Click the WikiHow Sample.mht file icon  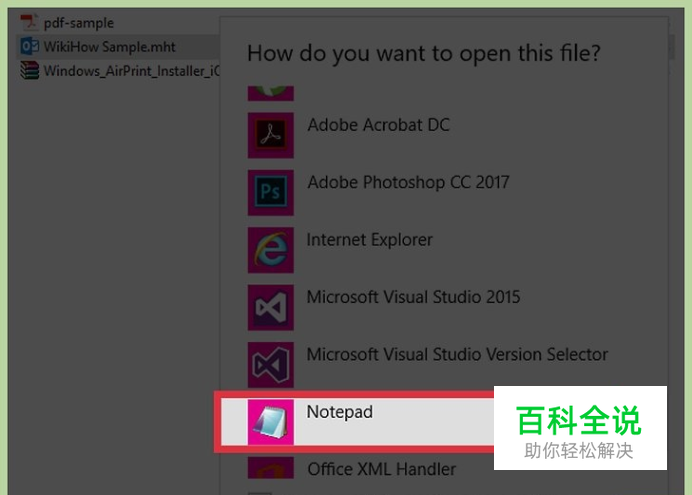coord(30,46)
